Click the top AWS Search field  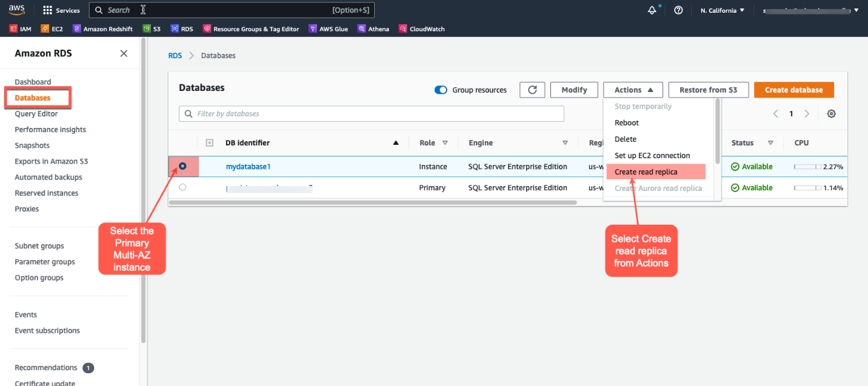click(232, 10)
